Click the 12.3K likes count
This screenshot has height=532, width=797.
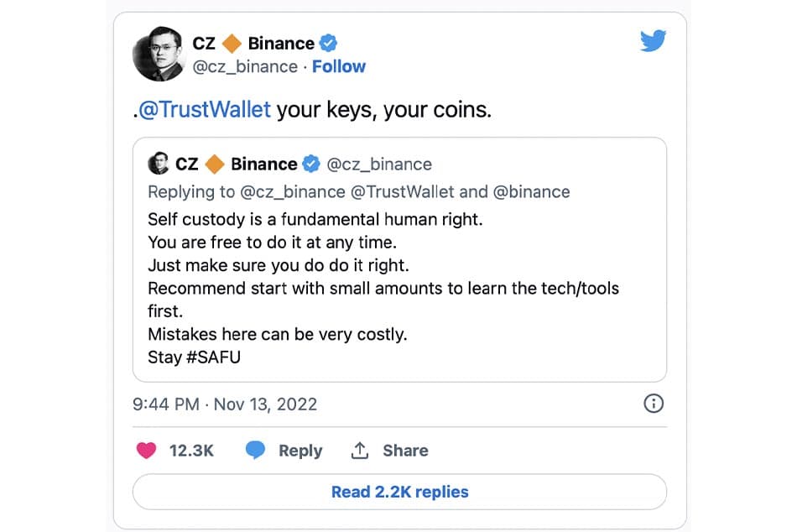(191, 451)
